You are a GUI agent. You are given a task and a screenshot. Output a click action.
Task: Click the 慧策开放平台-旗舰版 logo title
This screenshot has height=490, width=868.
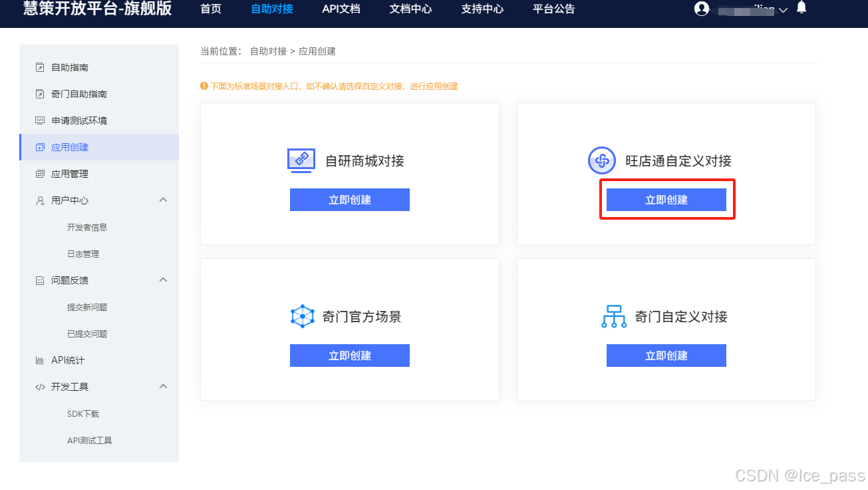click(98, 8)
